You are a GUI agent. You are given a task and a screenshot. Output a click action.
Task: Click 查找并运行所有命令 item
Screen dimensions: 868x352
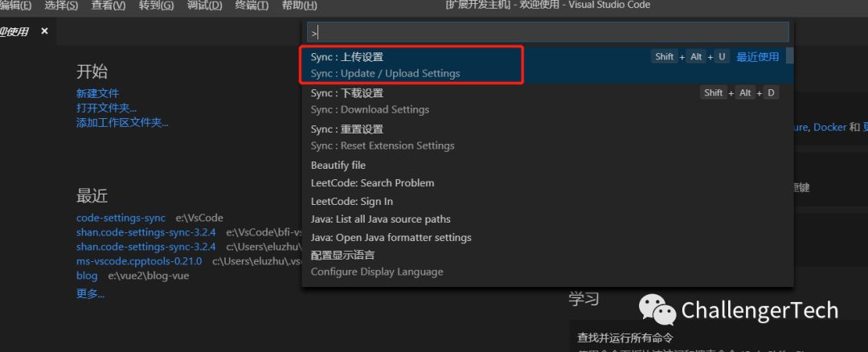tap(625, 337)
